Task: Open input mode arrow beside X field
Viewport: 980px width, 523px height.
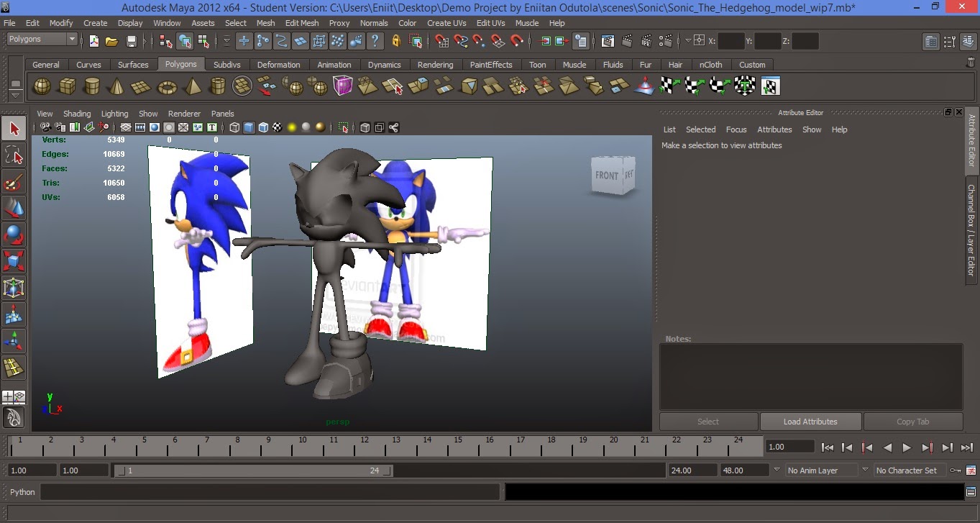Action: [688, 41]
